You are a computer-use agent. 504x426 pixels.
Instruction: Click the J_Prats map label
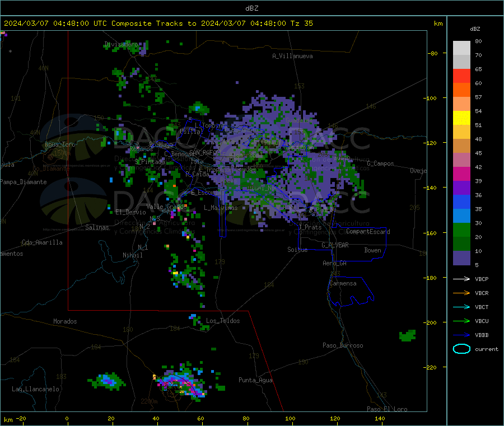[x=310, y=227]
